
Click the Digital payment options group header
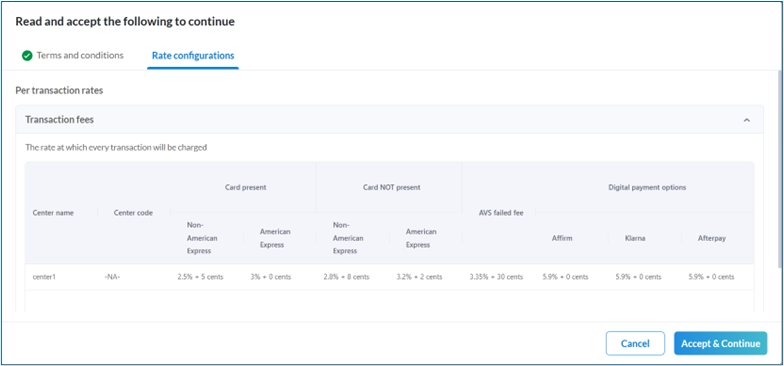click(x=647, y=188)
